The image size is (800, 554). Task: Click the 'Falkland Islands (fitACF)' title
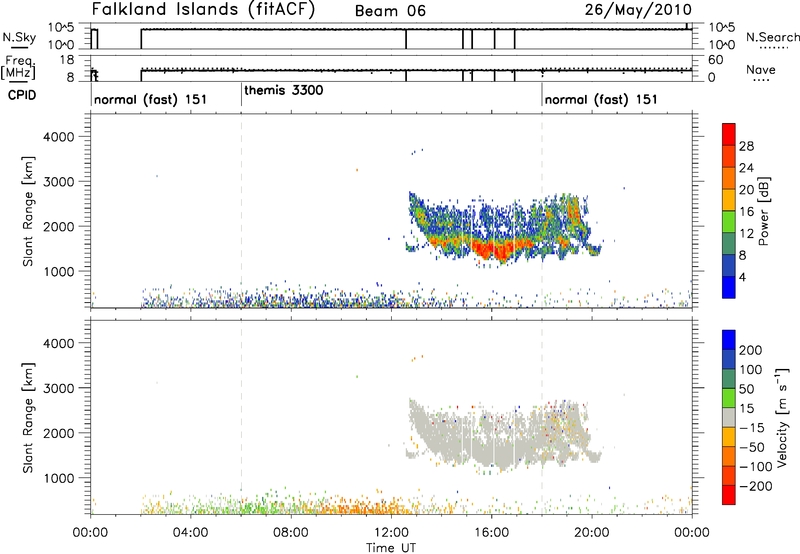[x=203, y=9]
